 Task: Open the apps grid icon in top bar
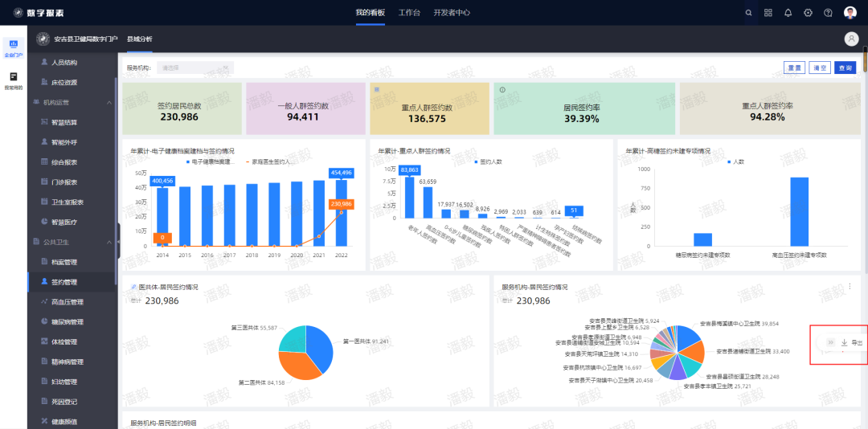(x=768, y=13)
